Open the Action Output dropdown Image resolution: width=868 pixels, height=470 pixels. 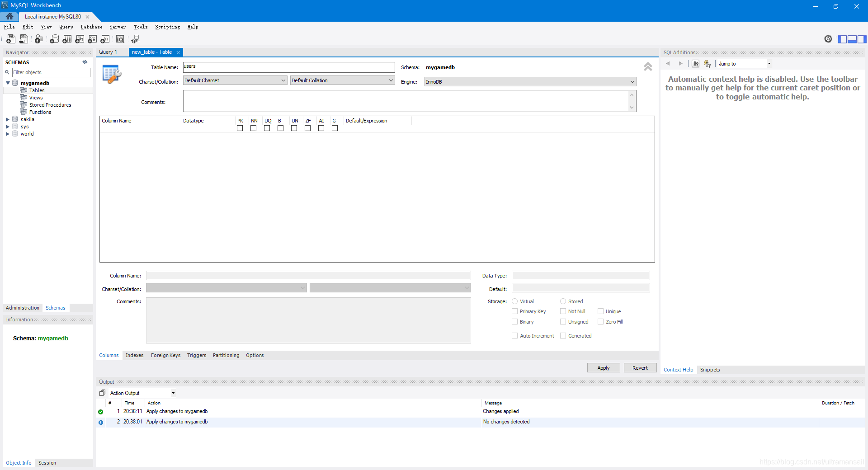point(173,393)
